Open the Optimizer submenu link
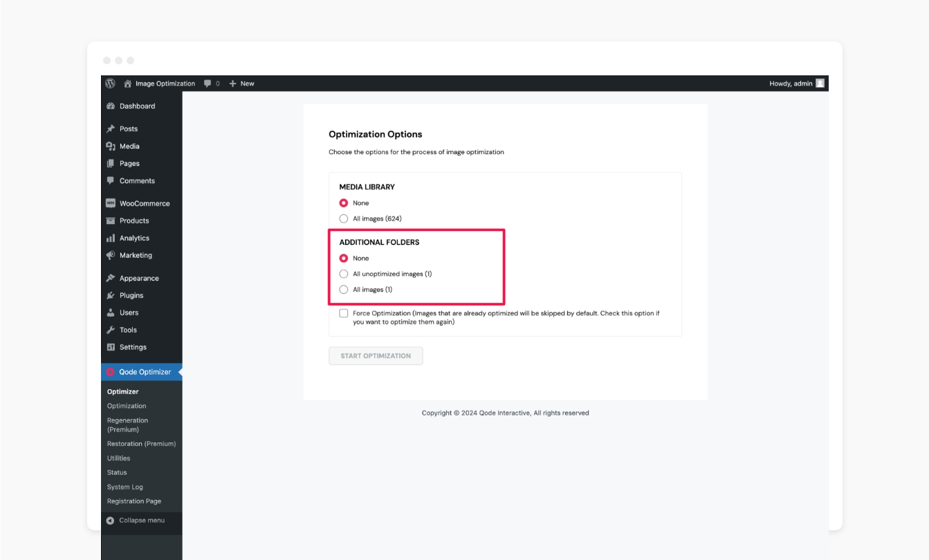Viewport: 929px width, 560px height. (122, 391)
